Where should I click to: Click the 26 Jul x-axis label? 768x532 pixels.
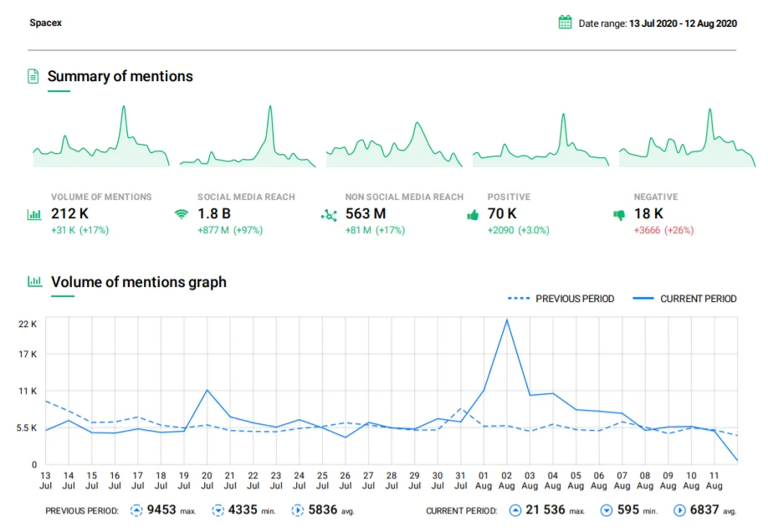(346, 481)
